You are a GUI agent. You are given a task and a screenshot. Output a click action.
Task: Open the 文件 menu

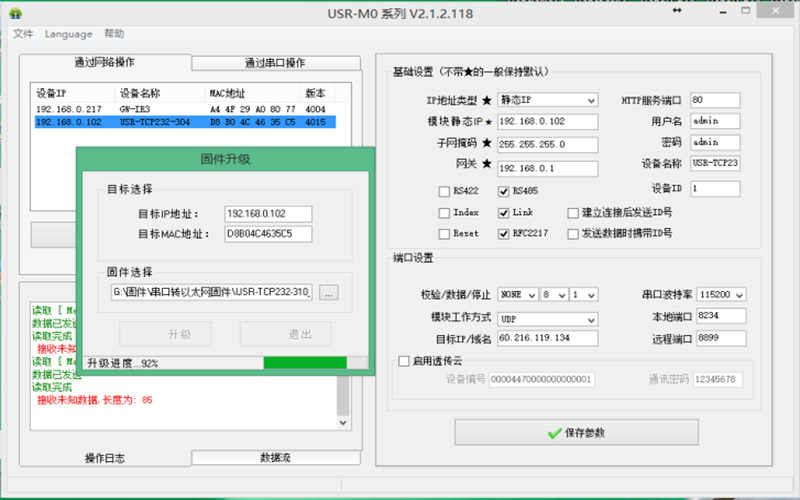click(23, 34)
